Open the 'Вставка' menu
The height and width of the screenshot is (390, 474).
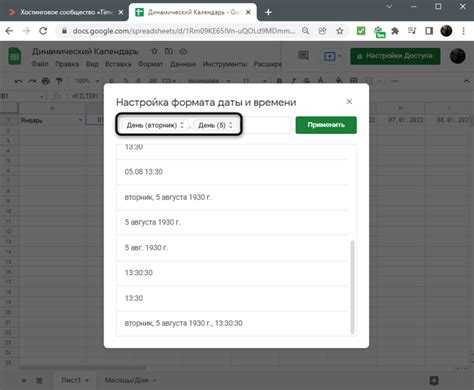pos(118,64)
